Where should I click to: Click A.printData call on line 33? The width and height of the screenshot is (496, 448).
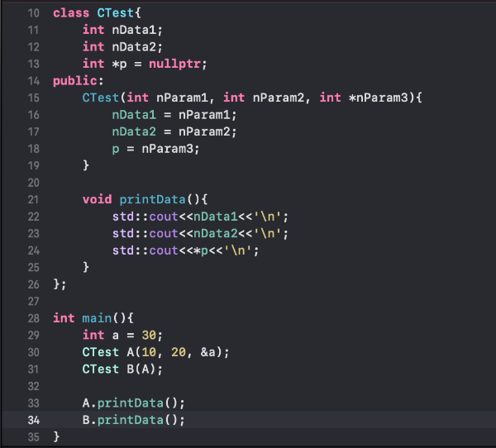tap(133, 403)
